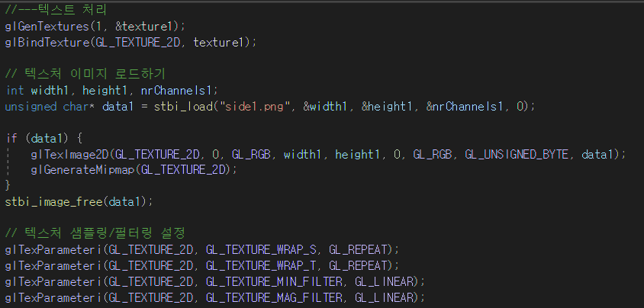Click GL_REPEAT on the WRAP_S line
The width and height of the screenshot is (644, 308).
(359, 250)
